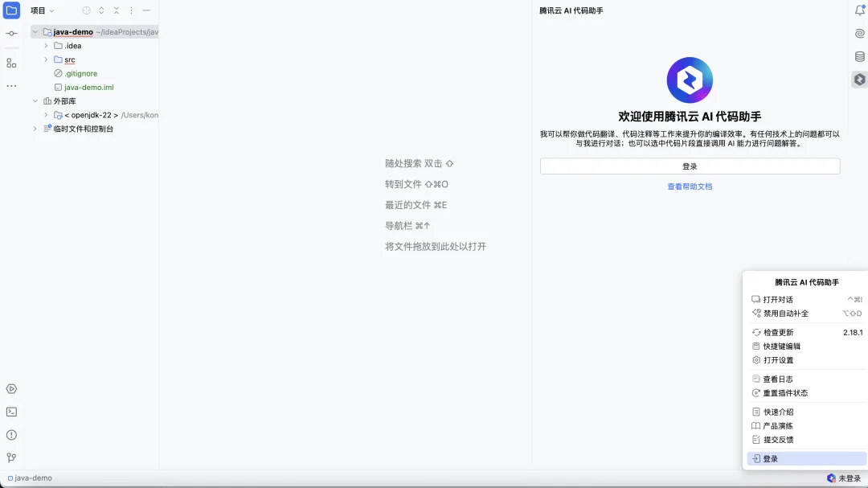Select 打开设置 in the popup menu
Image resolution: width=868 pixels, height=488 pixels.
(807, 360)
